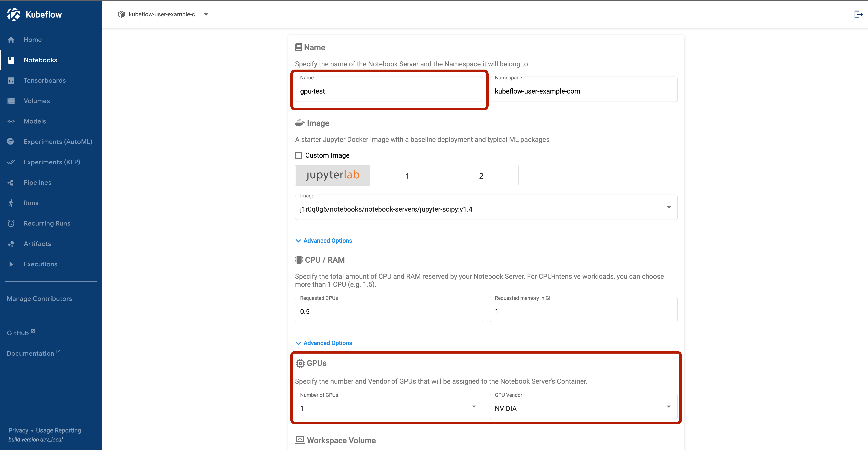Click the Recurring Runs clock icon
Image resolution: width=868 pixels, height=450 pixels.
11,223
